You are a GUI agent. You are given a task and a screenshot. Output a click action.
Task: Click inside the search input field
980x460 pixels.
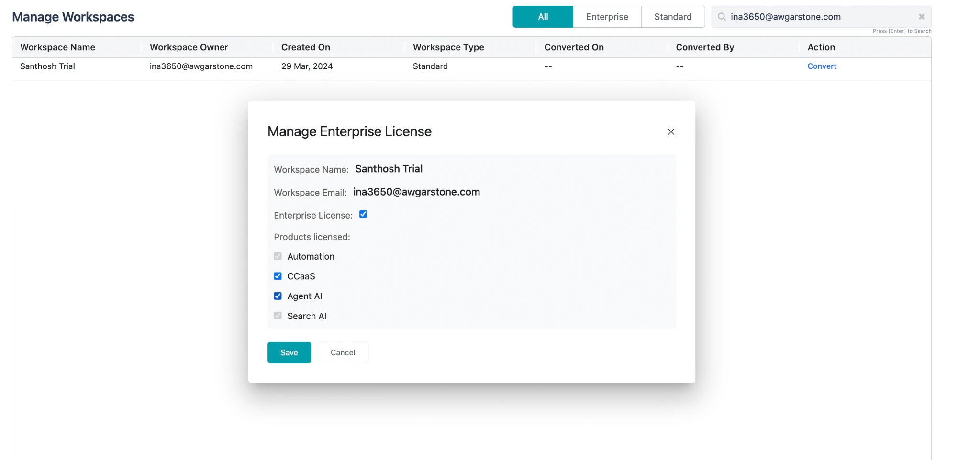813,16
